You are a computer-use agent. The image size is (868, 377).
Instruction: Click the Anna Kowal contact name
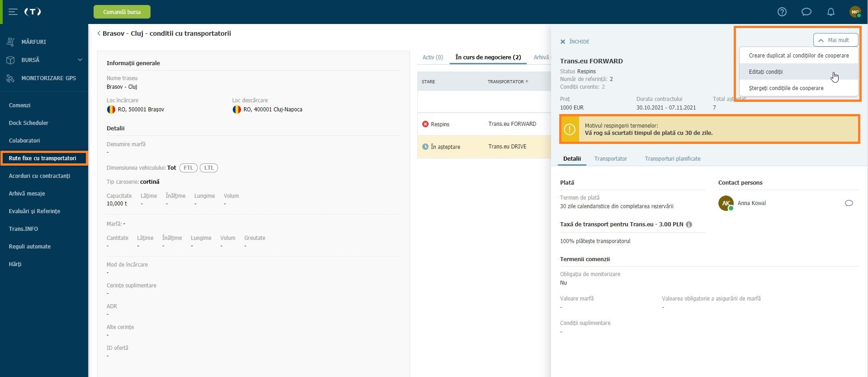pyautogui.click(x=752, y=203)
